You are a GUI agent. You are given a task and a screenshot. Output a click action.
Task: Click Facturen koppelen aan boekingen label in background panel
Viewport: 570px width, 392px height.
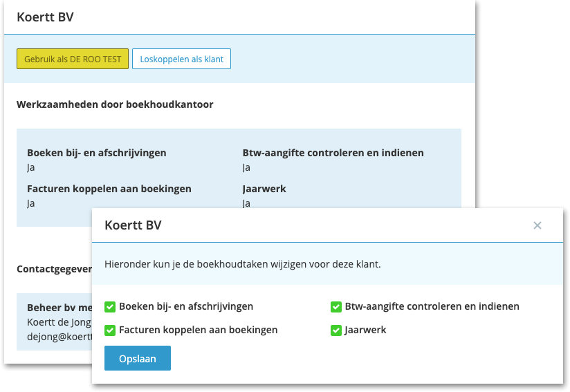coord(109,189)
